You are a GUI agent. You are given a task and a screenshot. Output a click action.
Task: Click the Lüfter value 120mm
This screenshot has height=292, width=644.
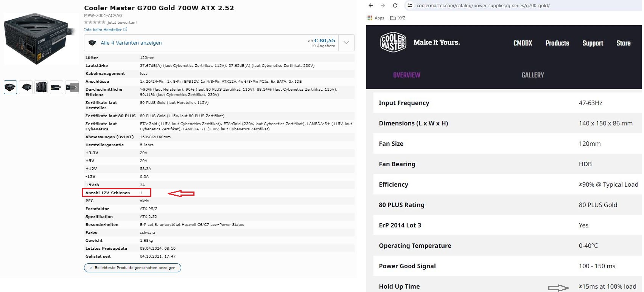pos(147,58)
